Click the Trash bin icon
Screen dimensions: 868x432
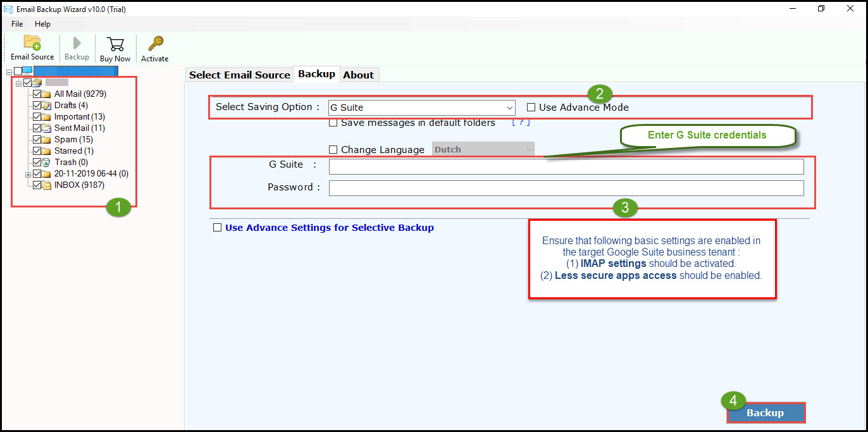46,163
